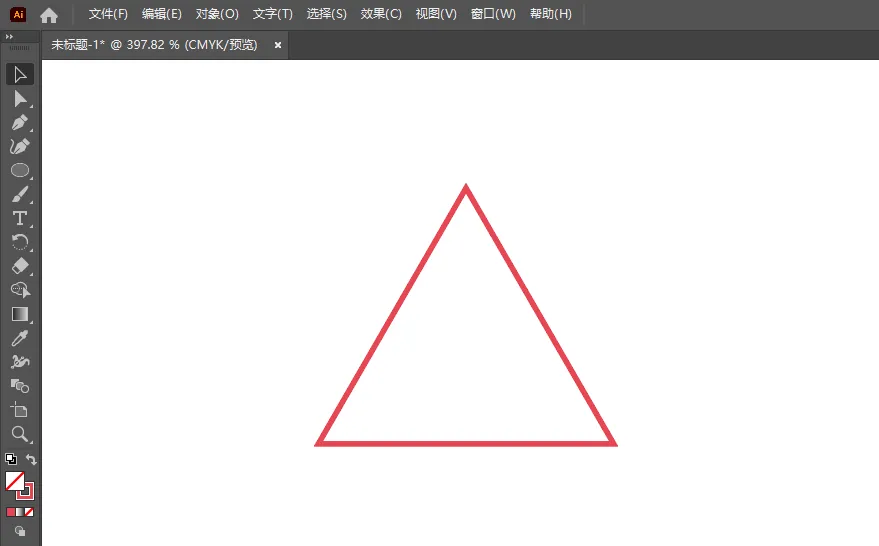This screenshot has width=879, height=546.
Task: Close the 未标题-1 document tab
Action: click(x=277, y=45)
